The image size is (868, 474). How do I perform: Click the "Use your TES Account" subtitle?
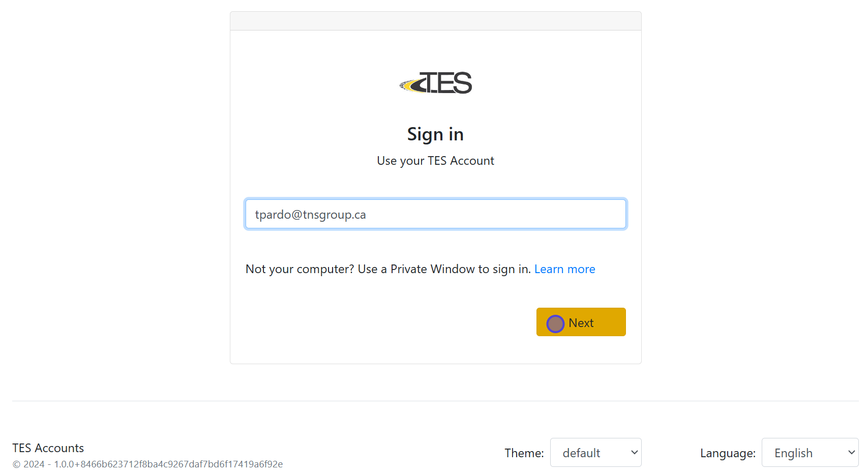435,161
